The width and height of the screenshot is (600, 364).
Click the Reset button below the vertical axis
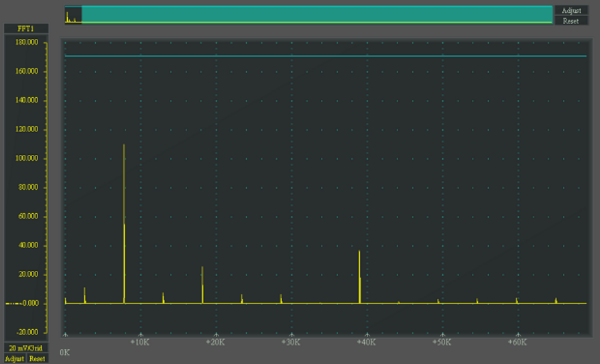[37, 359]
